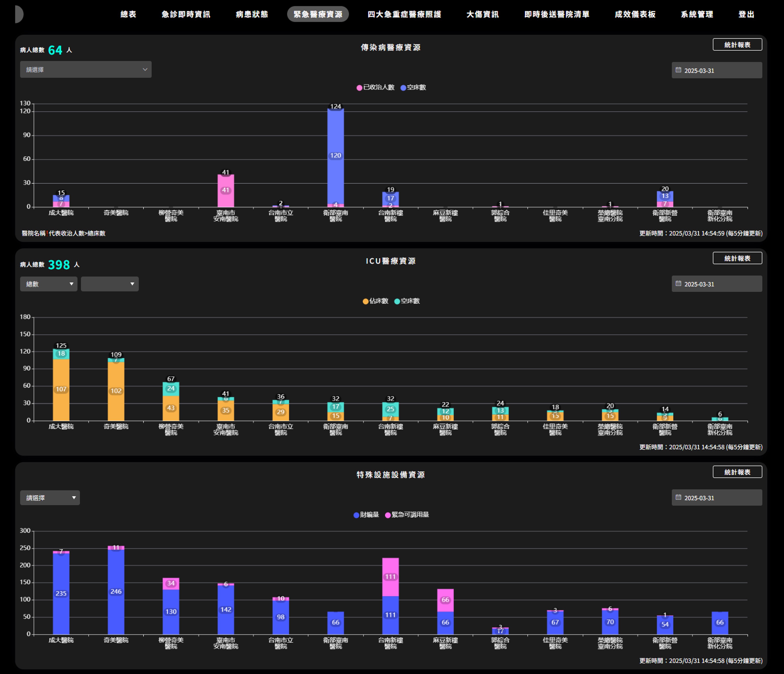Viewport: 784px width, 674px height.
Task: Toggle the pink 已收治人數 legend item
Action: tap(375, 87)
